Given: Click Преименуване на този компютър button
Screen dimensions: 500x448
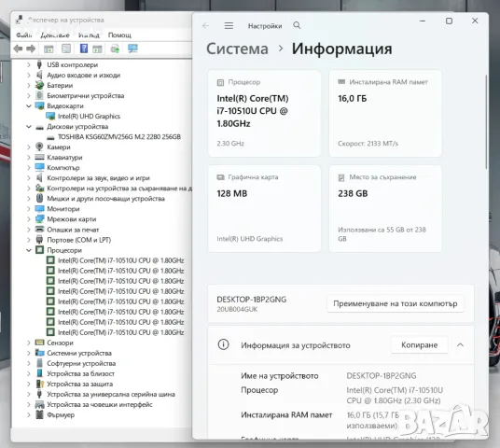Looking at the screenshot, I should tap(396, 303).
